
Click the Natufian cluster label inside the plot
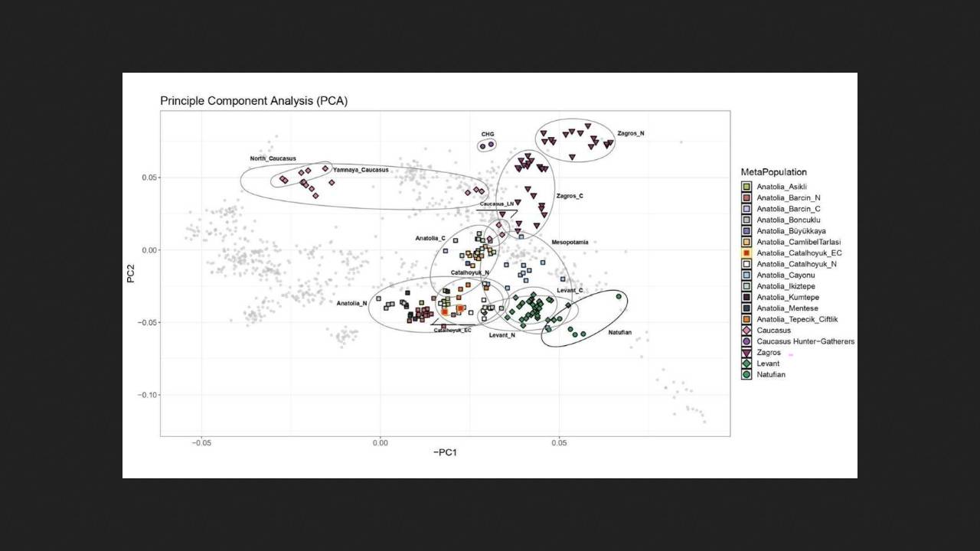coord(620,332)
